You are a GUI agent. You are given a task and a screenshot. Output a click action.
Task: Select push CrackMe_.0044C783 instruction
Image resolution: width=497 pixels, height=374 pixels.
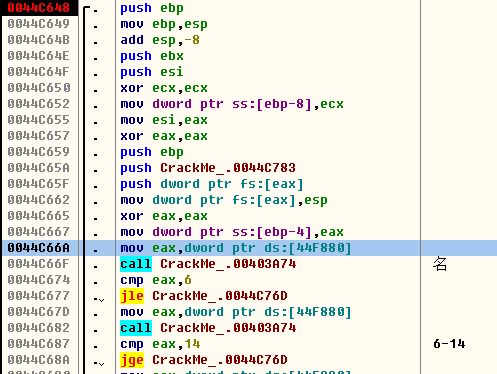click(x=208, y=168)
